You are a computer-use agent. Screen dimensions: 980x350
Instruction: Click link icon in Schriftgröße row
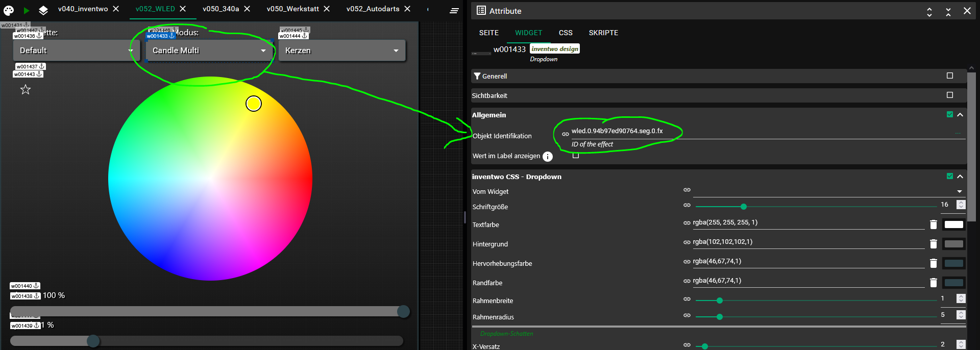687,205
